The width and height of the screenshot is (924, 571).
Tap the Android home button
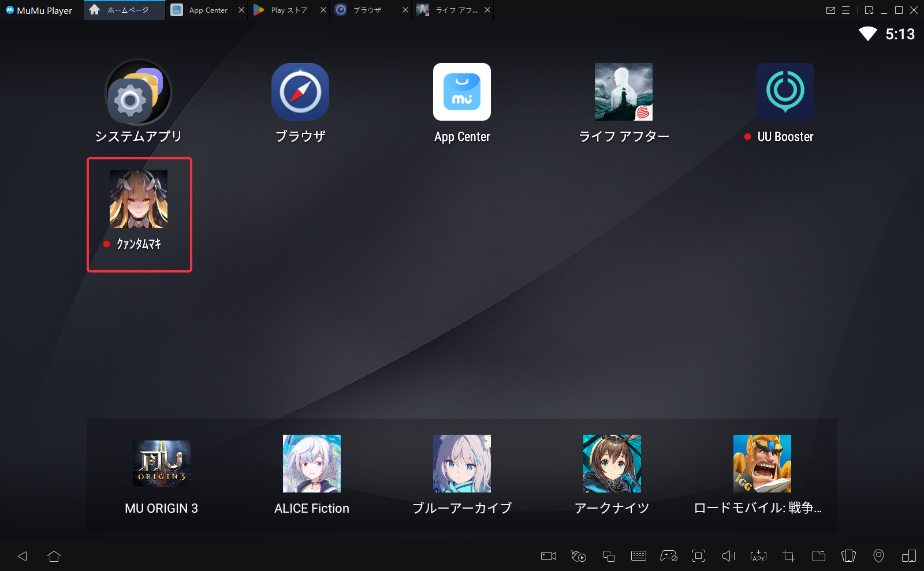click(54, 556)
